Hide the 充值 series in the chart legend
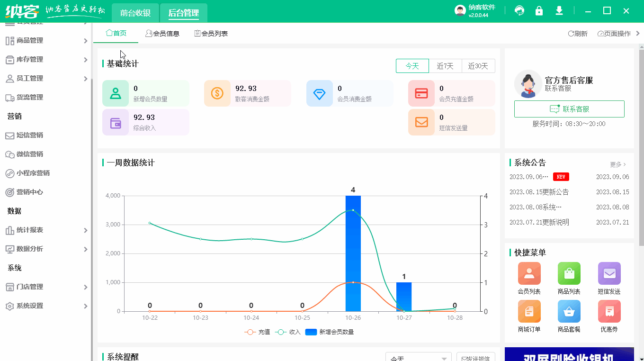 click(x=257, y=332)
